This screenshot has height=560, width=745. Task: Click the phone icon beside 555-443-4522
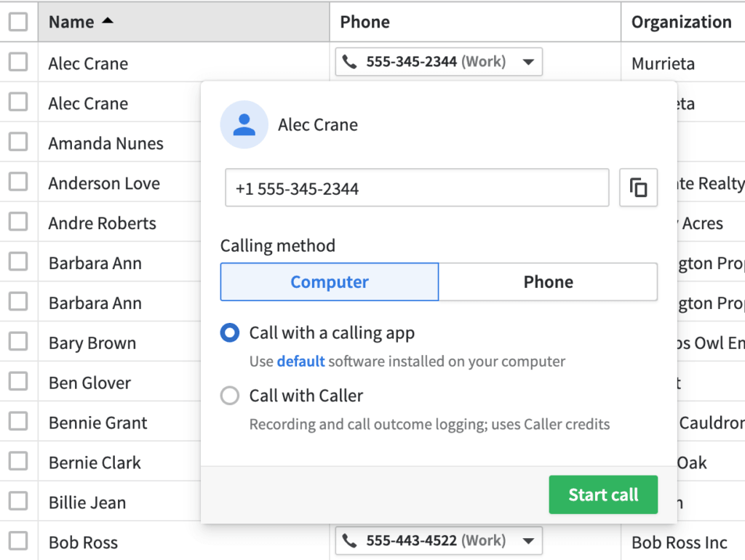pyautogui.click(x=350, y=540)
